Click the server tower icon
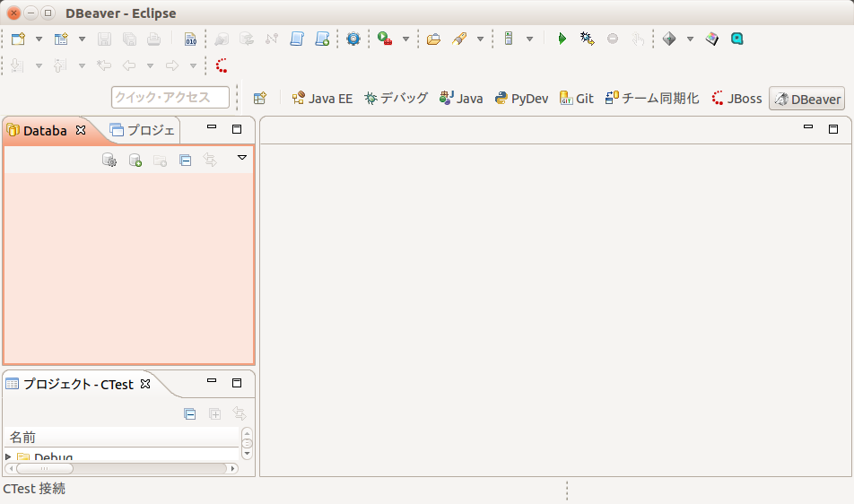Screen dimensions: 854x504 pyautogui.click(x=509, y=39)
